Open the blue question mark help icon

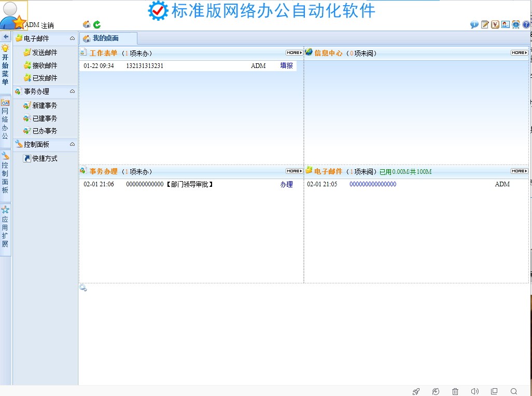coord(526,24)
